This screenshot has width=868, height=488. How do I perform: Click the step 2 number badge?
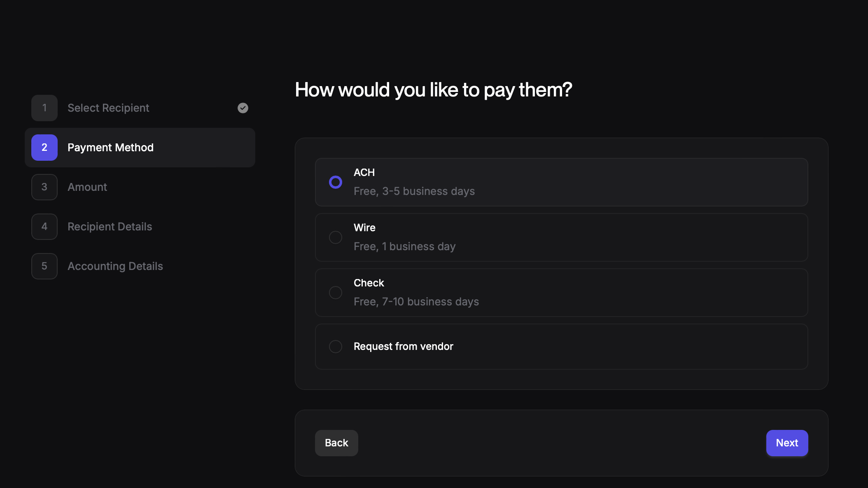coord(44,148)
